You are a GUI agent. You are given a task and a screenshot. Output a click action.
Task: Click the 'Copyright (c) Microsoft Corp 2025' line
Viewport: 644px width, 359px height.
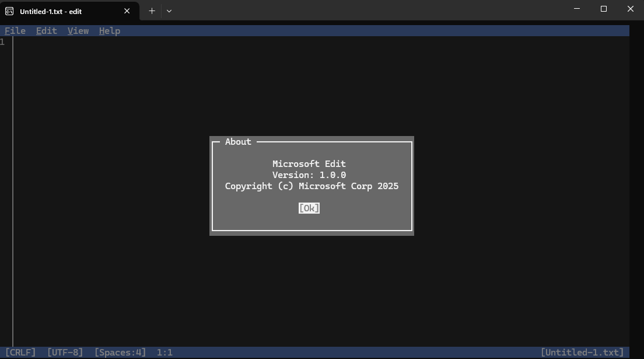pyautogui.click(x=311, y=186)
